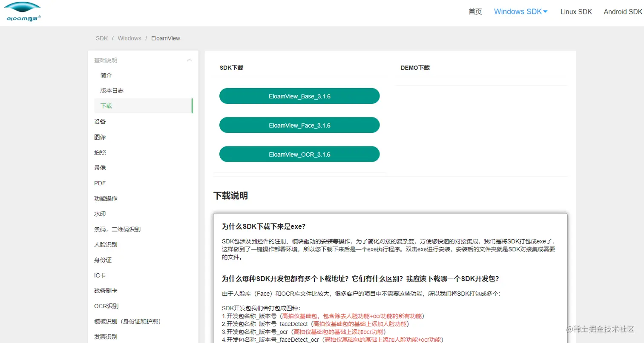644x343 pixels.
Task: Click line 3.开发包名称_版本号_ocr
Action: pos(304,332)
